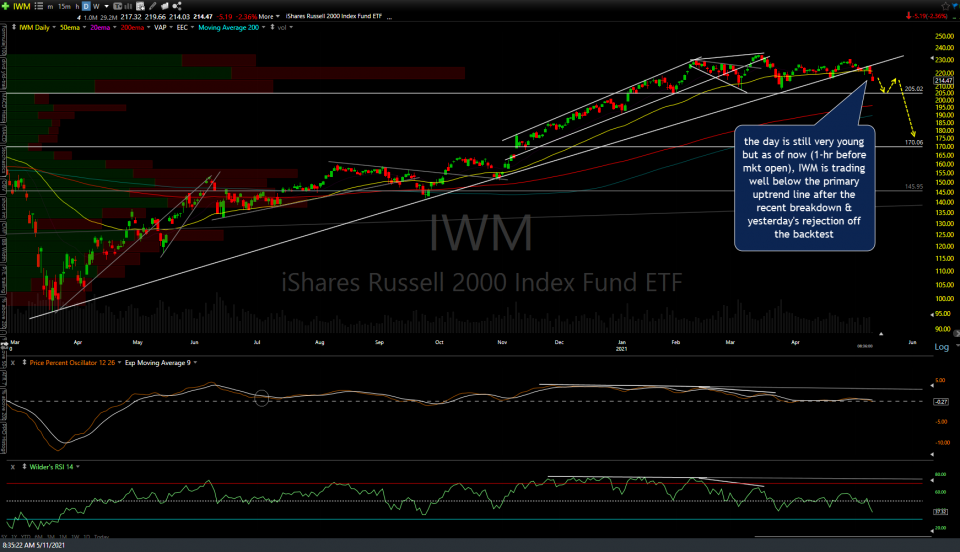Click the red down-arrow change indicator
This screenshot has height=552, width=960.
[x=909, y=17]
